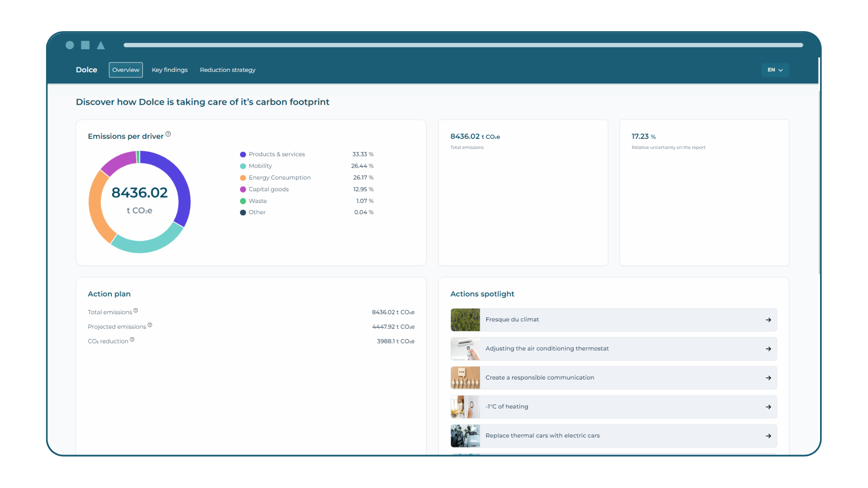Click the Mobility legend color dot
This screenshot has height=488, width=868.
point(243,166)
